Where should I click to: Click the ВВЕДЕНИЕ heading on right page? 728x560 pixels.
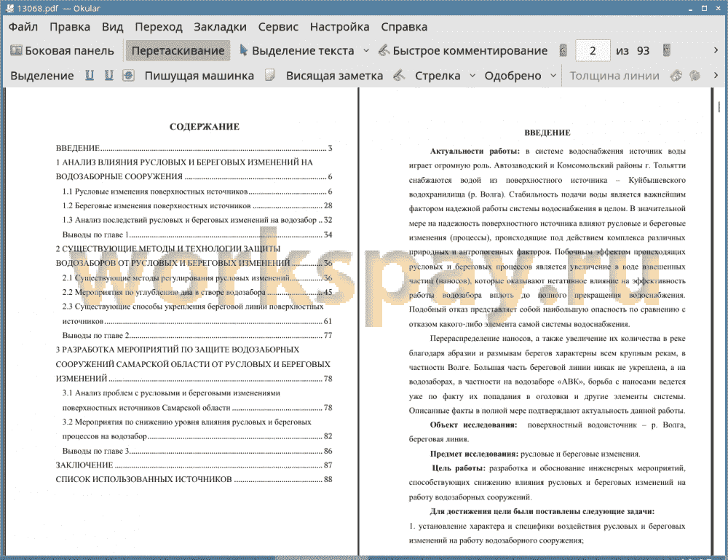point(547,133)
